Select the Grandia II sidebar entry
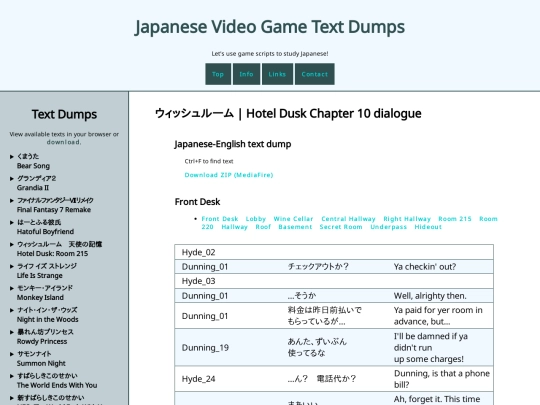 (37, 183)
